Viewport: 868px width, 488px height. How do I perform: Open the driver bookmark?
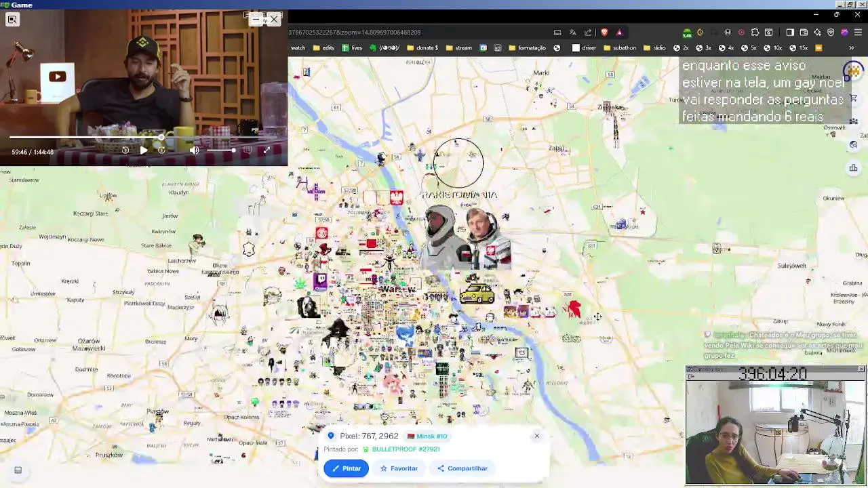[584, 48]
